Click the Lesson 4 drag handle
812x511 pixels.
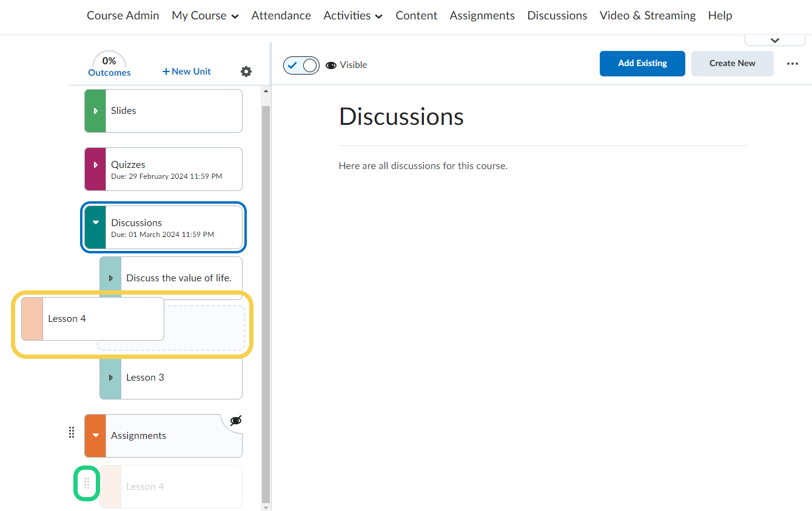pyautogui.click(x=87, y=483)
